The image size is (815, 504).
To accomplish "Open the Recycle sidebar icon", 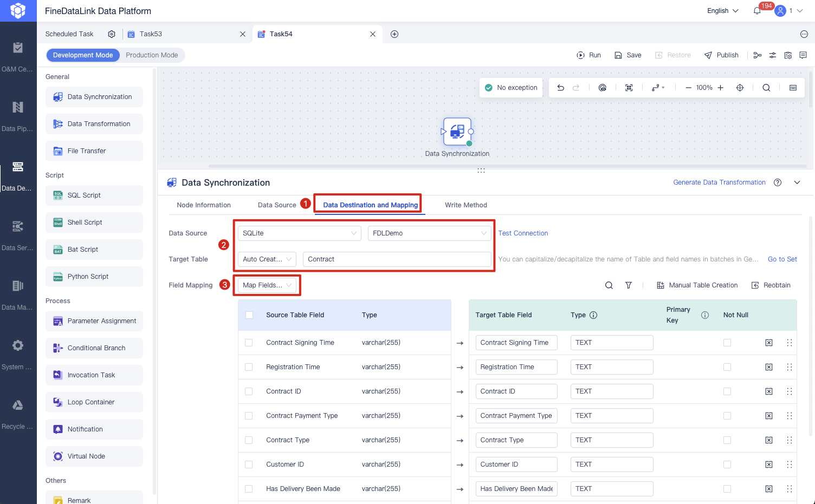I will (18, 405).
